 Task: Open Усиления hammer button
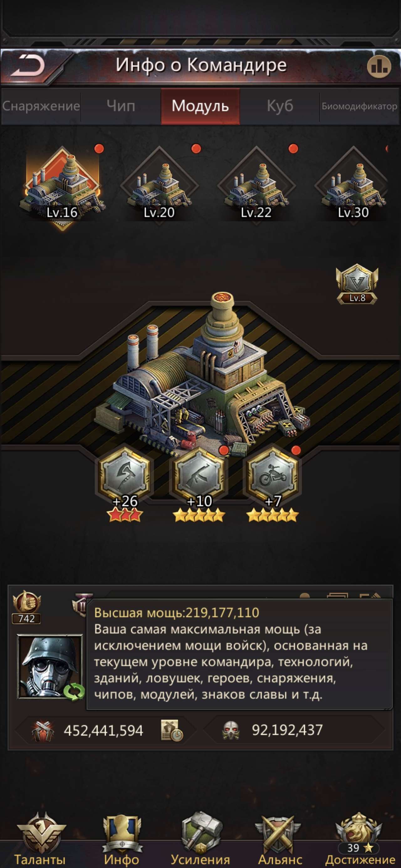[x=200, y=840]
